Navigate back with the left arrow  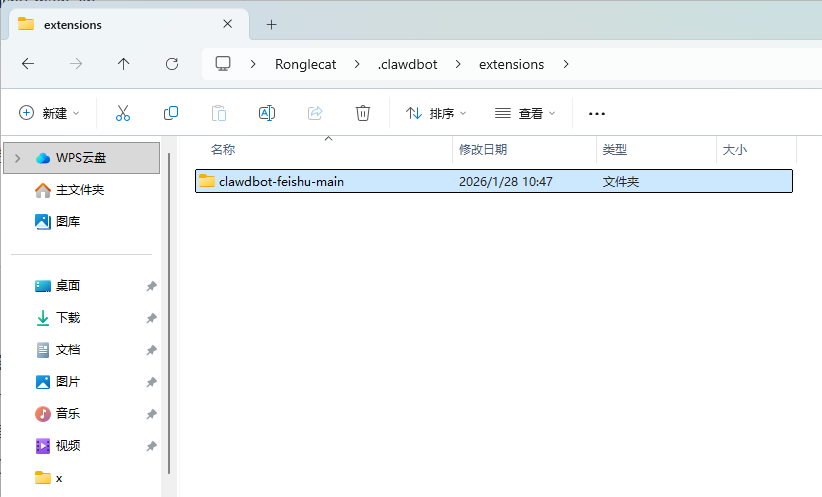(x=28, y=64)
